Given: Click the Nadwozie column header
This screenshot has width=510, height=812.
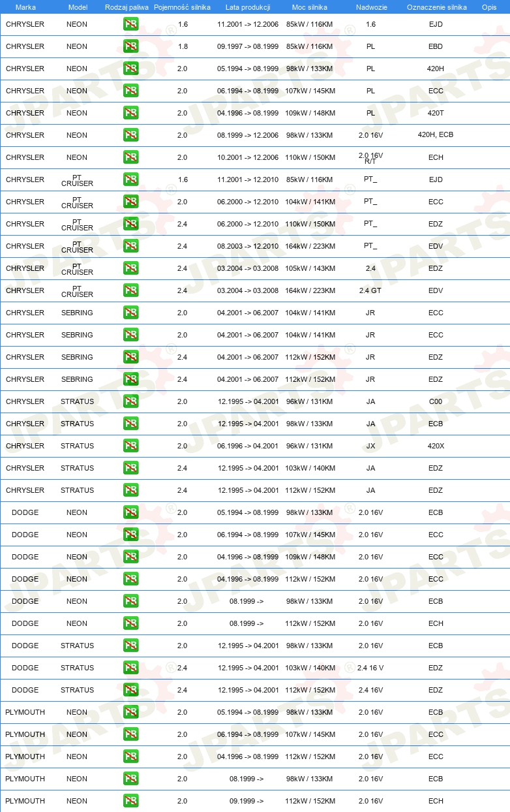Looking at the screenshot, I should (x=370, y=7).
